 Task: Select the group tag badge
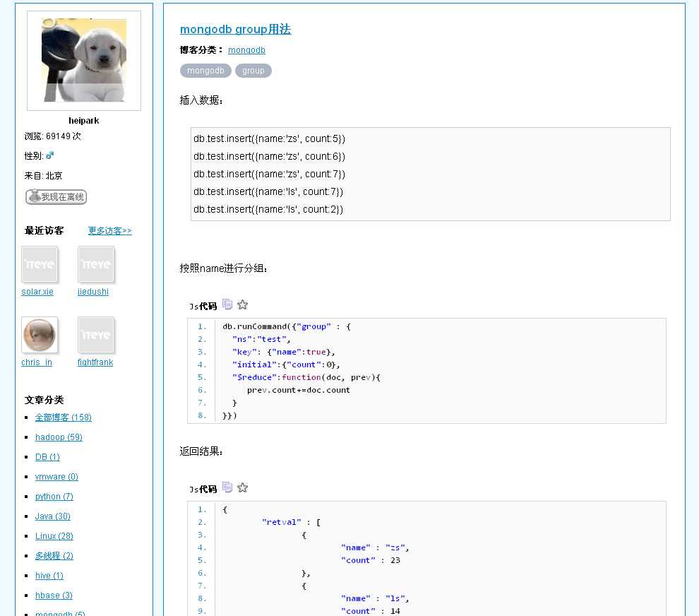point(253,71)
